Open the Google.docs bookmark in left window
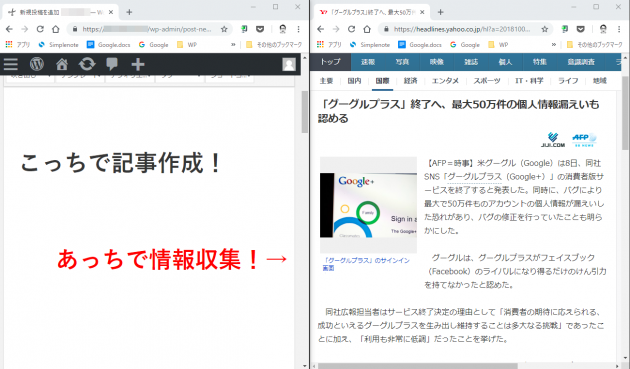This screenshot has height=369, width=630. coord(108,45)
